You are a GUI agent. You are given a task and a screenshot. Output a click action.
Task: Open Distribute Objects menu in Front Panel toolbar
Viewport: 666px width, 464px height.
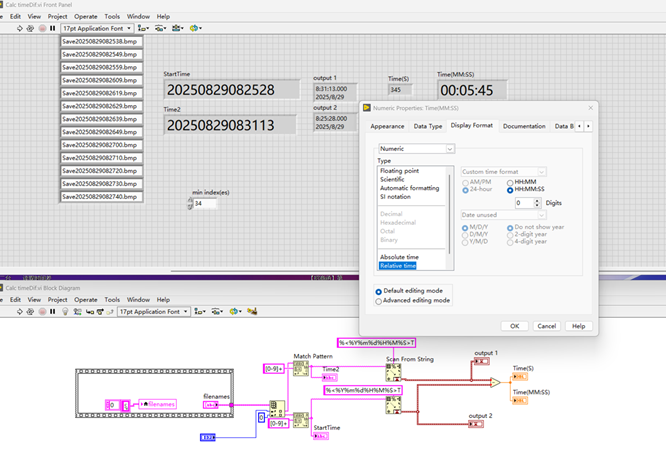(160, 28)
